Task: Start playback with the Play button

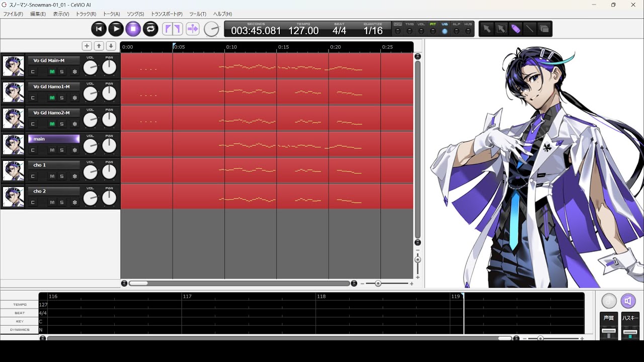Action: [x=116, y=29]
